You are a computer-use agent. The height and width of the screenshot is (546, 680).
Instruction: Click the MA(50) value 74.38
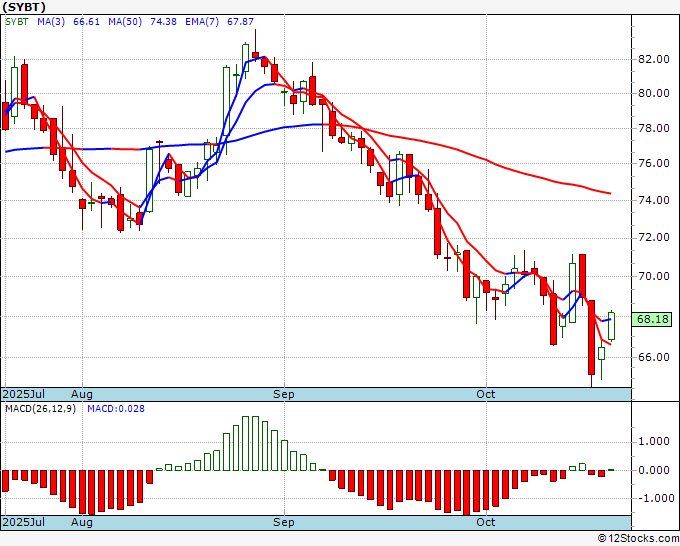click(x=163, y=22)
